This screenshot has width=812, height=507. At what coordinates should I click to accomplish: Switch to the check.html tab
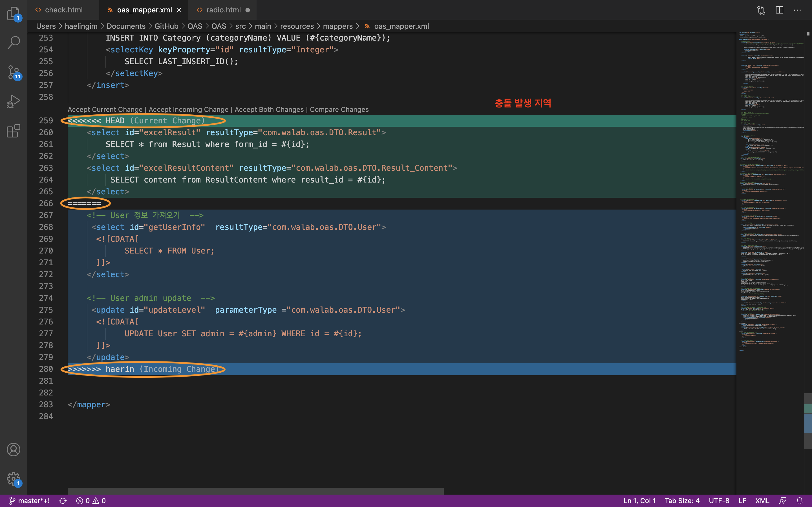click(x=63, y=10)
